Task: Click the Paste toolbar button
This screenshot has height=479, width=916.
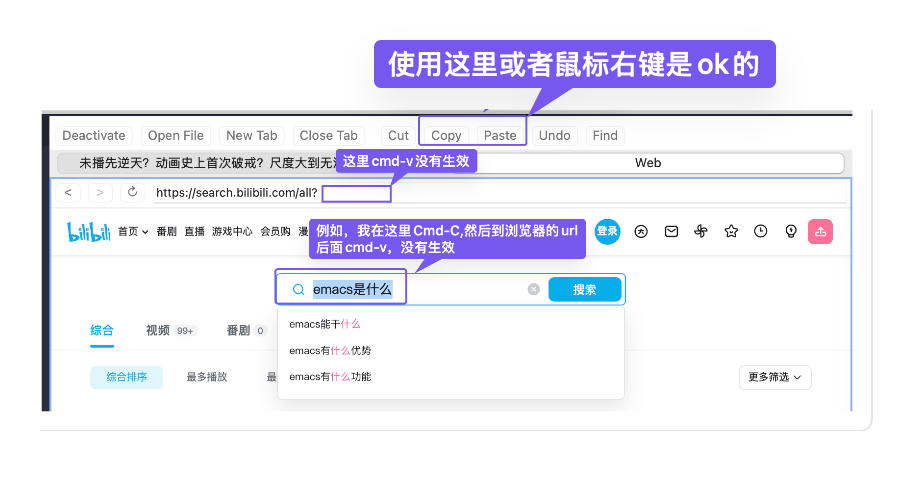Action: click(500, 135)
